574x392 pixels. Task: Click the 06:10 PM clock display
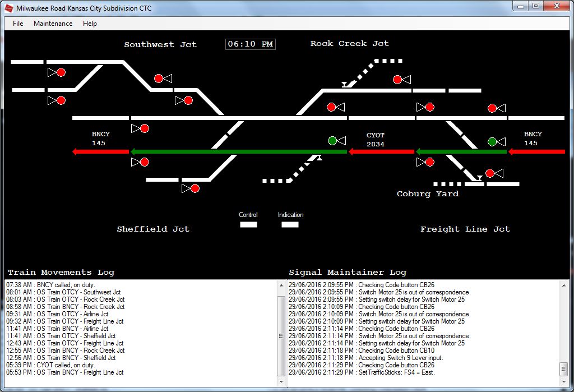coord(251,44)
